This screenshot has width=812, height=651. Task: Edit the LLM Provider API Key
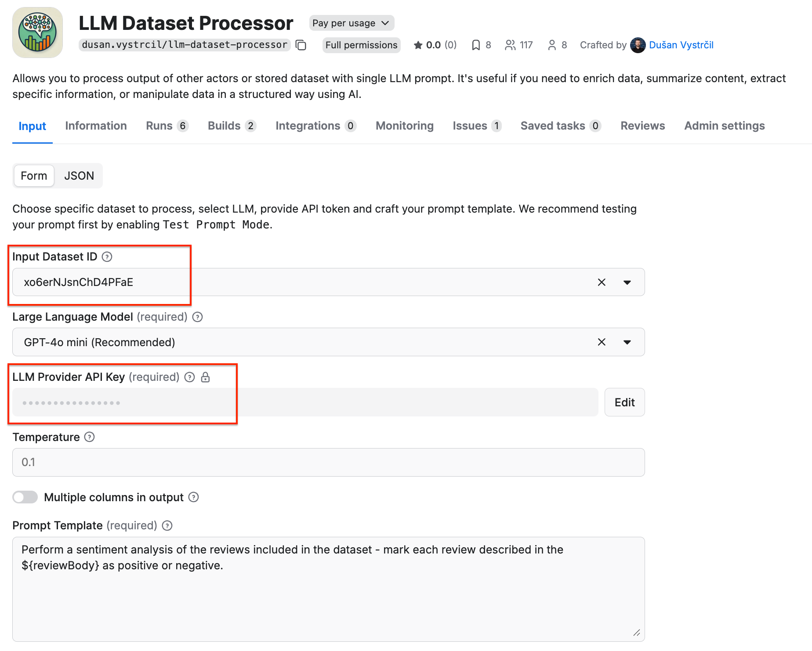pos(624,402)
